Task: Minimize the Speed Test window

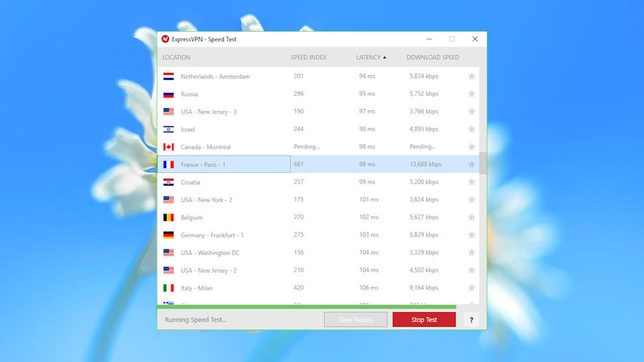Action: tap(429, 39)
